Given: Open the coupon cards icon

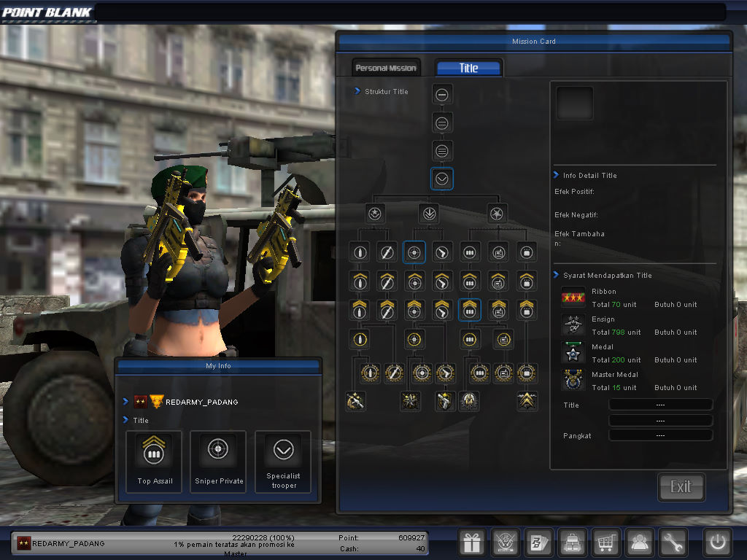Looking at the screenshot, I should tap(539, 542).
